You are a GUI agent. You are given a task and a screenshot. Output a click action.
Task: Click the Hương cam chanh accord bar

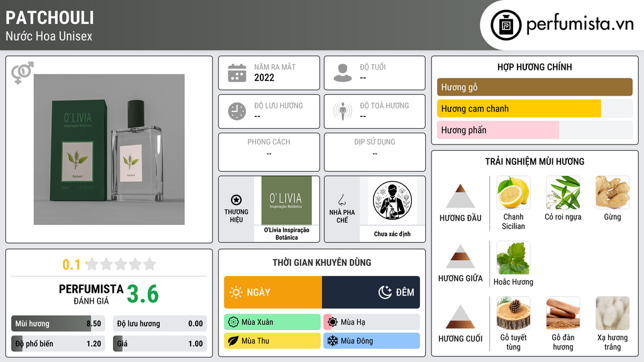[x=535, y=109]
